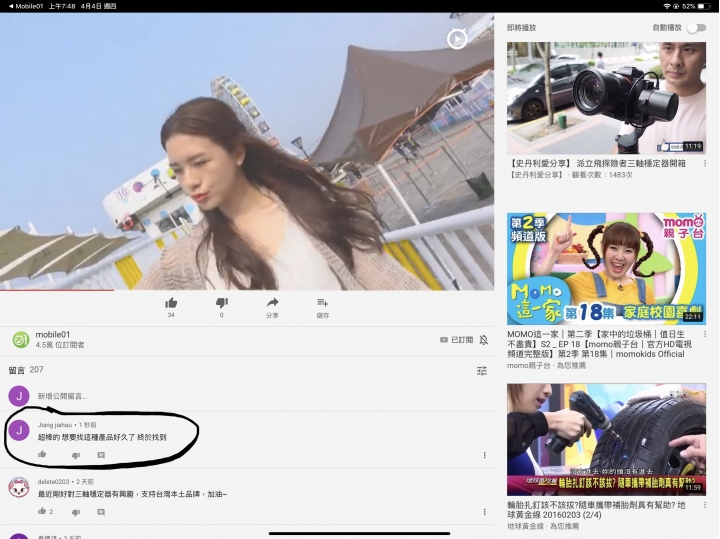Open the mobile01 channel name link
720x539 pixels.
pyautogui.click(x=53, y=334)
